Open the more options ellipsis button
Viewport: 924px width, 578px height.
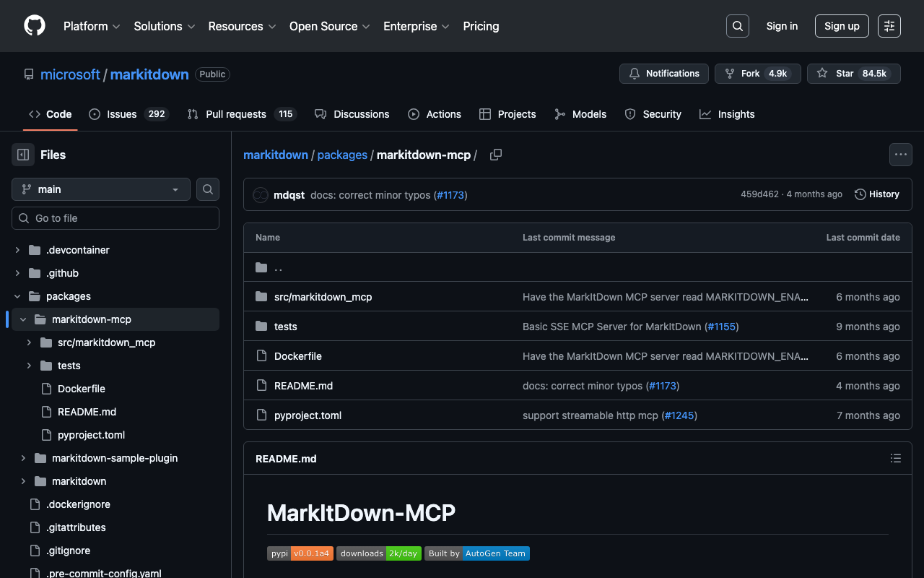pos(900,155)
